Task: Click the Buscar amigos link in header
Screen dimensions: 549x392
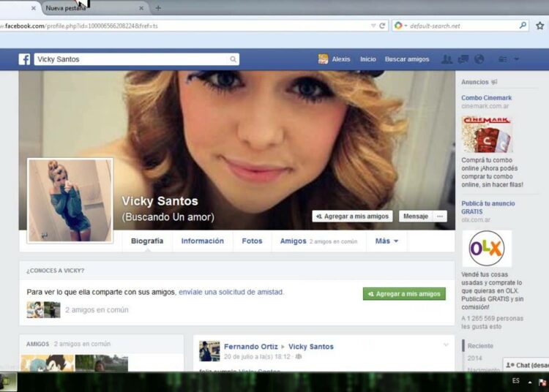Action: tap(407, 59)
